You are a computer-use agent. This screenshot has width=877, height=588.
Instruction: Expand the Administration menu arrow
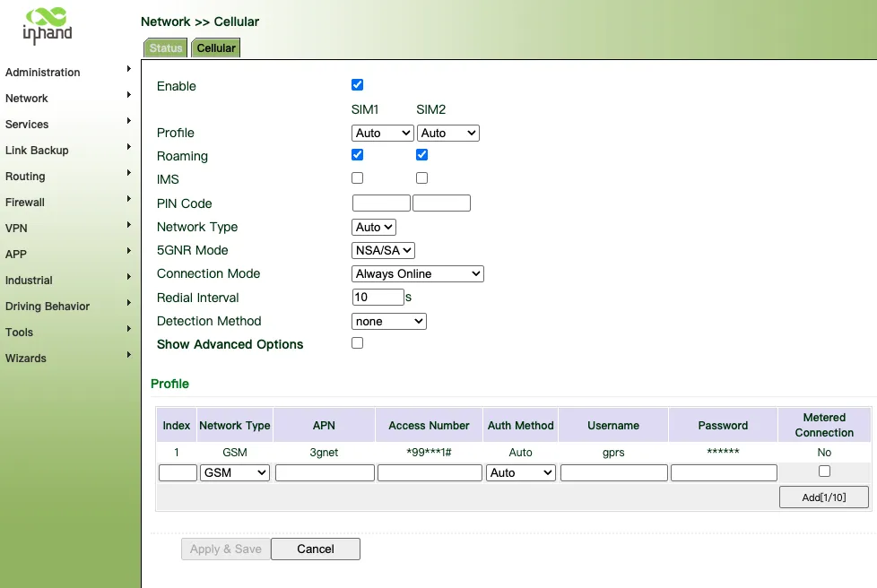(x=128, y=69)
